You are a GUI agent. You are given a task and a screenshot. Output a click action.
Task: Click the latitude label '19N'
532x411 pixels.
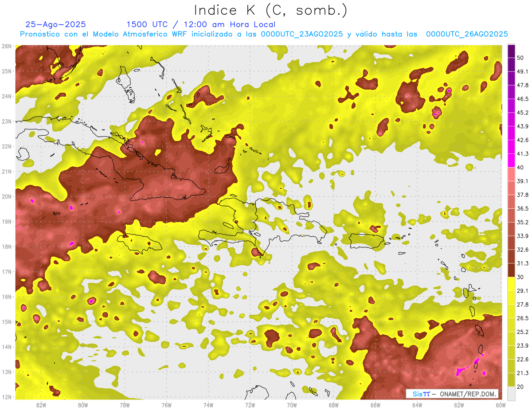pos(7,222)
